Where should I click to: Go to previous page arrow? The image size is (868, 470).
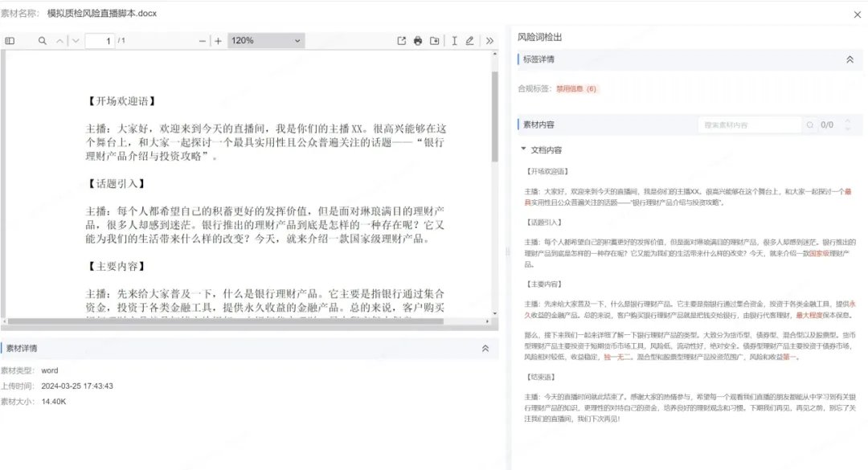pyautogui.click(x=60, y=41)
